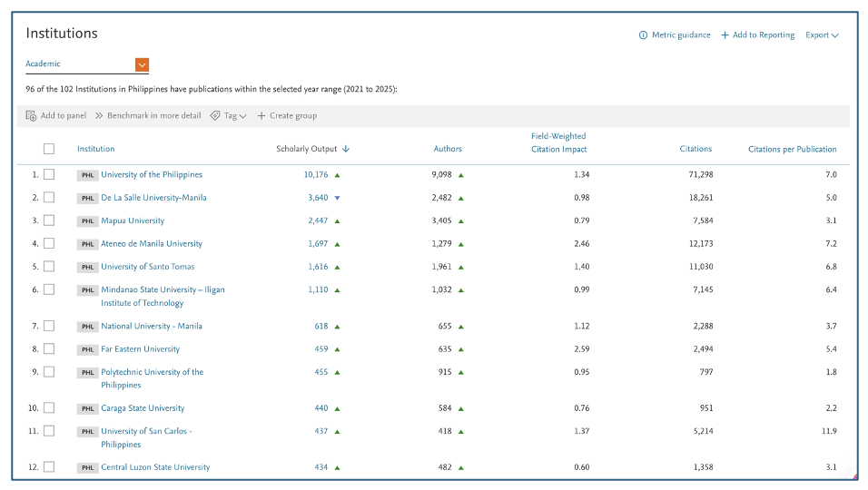Click the trend arrow next to scholarly output 434
The width and height of the screenshot is (868, 490).
(x=337, y=468)
